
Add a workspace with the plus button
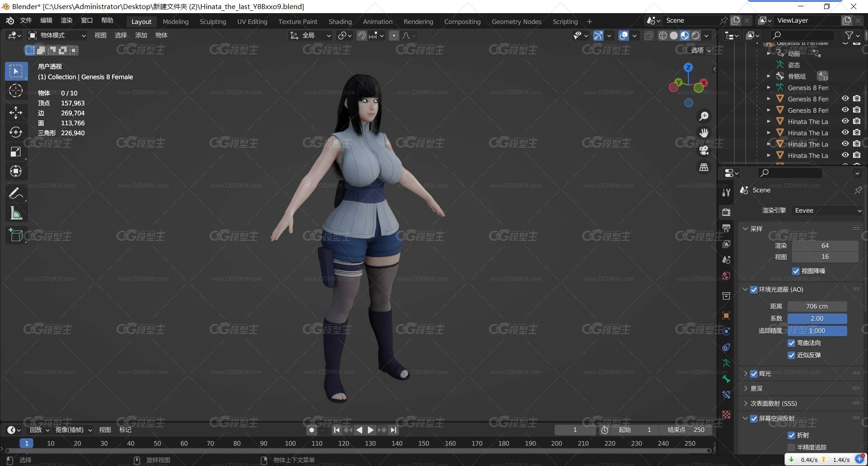tap(590, 22)
